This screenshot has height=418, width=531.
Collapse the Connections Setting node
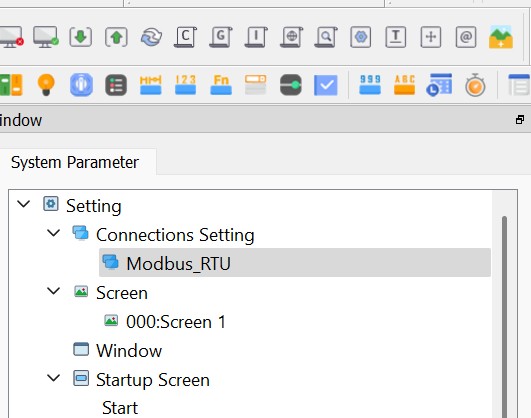[x=54, y=233]
